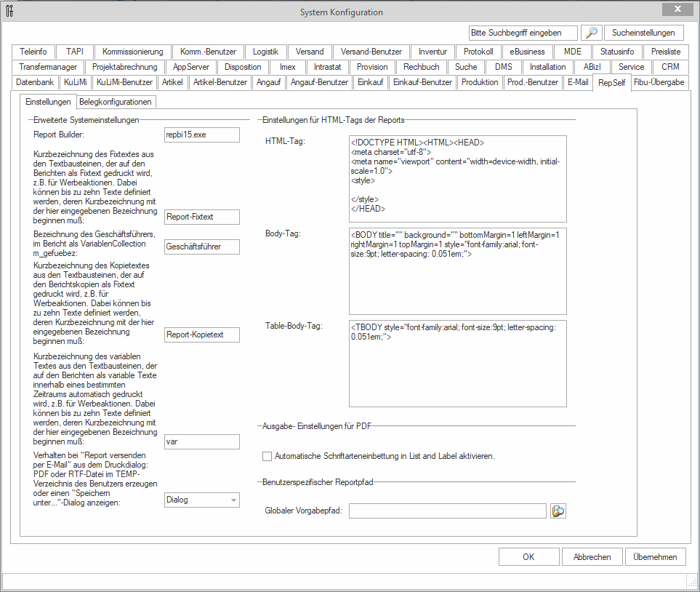Open the KuLiMi tab
This screenshot has height=592, width=700.
[76, 83]
